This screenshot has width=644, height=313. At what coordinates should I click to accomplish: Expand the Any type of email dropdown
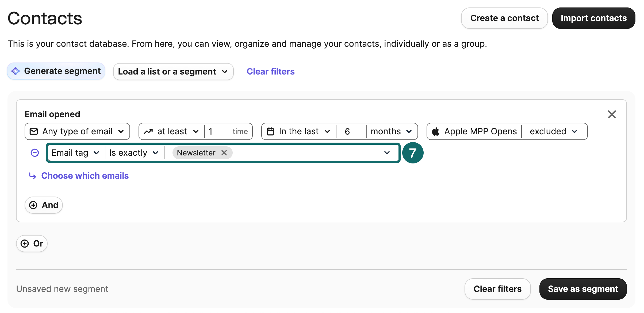coord(77,131)
